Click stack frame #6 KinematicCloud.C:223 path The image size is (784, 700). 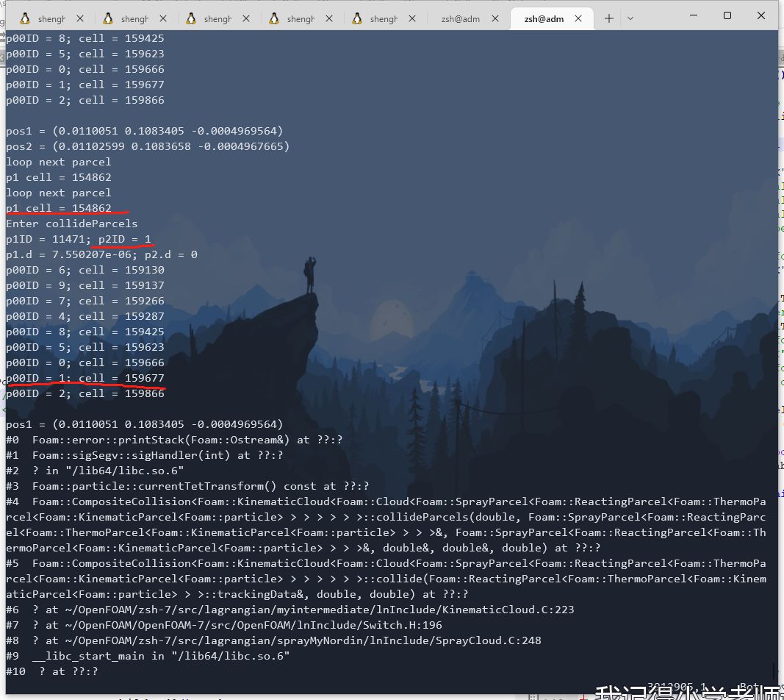click(x=290, y=610)
